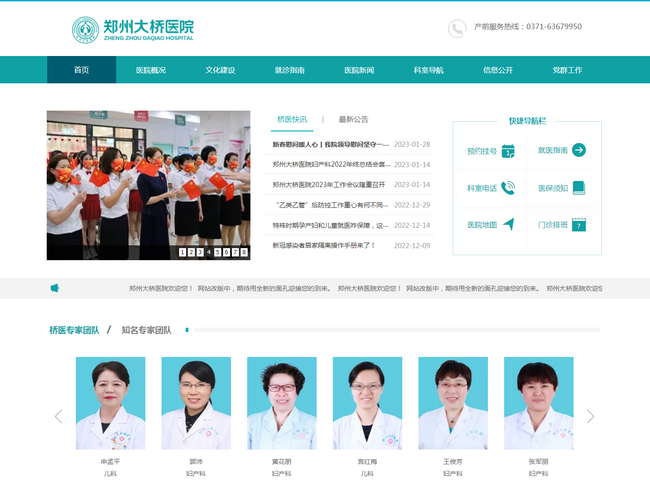Click the 门诊排班 schedule calendar icon

tap(578, 224)
